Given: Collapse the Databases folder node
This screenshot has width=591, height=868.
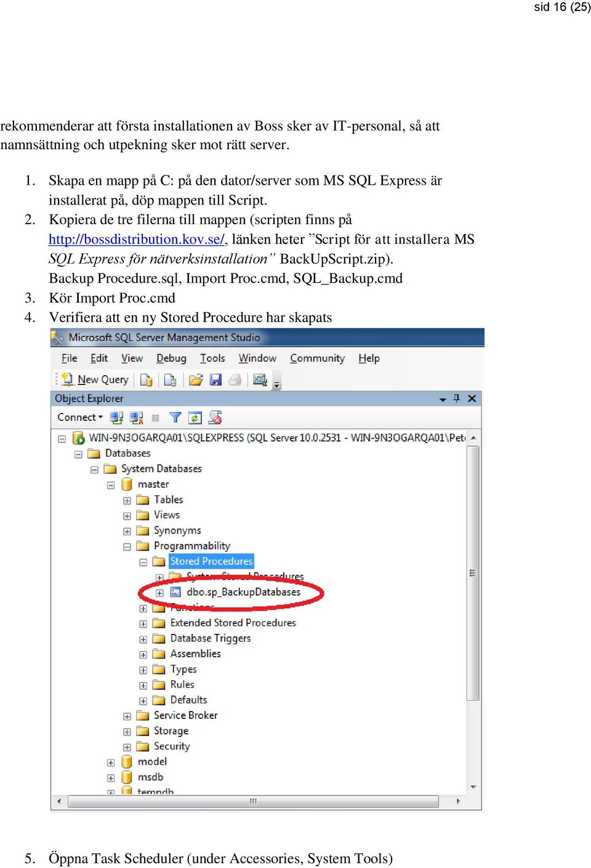Looking at the screenshot, I should tap(78, 454).
